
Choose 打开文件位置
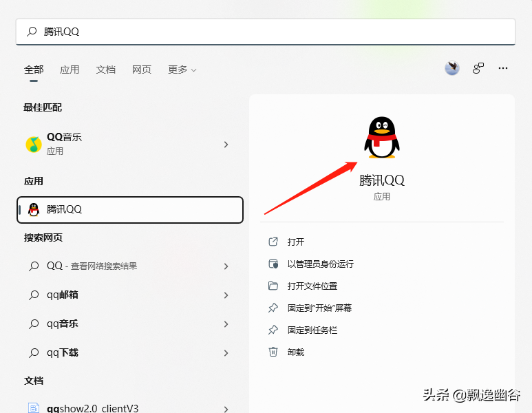tap(312, 286)
